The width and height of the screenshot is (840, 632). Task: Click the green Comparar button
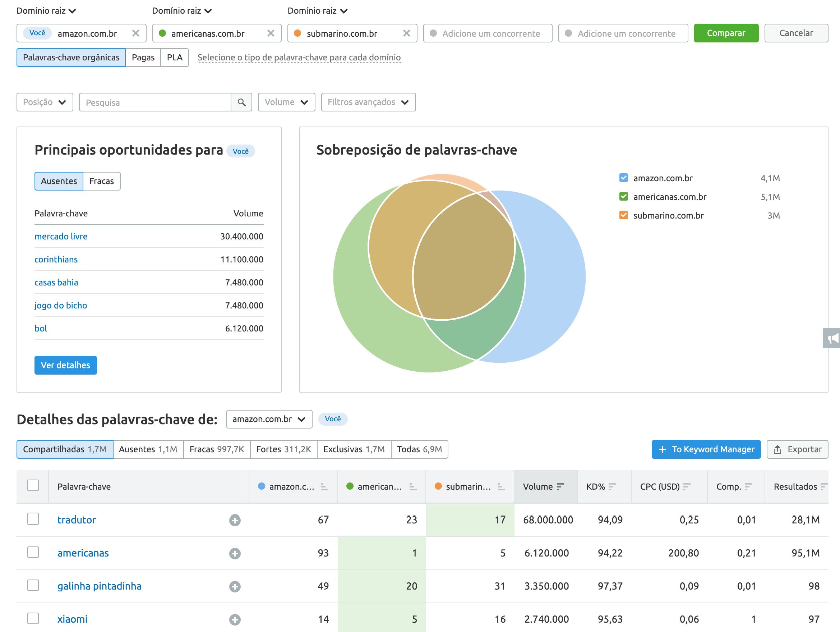tap(726, 33)
